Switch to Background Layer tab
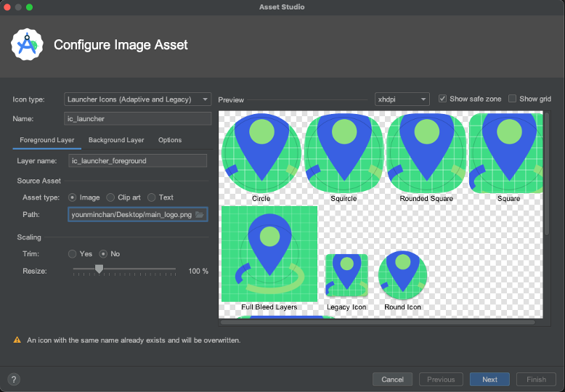The height and width of the screenshot is (392, 565). pos(116,140)
